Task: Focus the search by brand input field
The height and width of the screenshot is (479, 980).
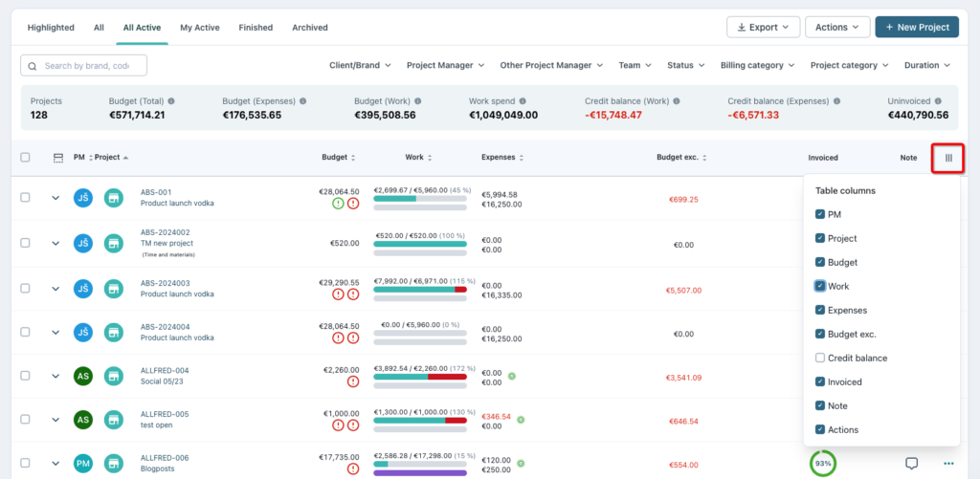Action: pos(84,66)
